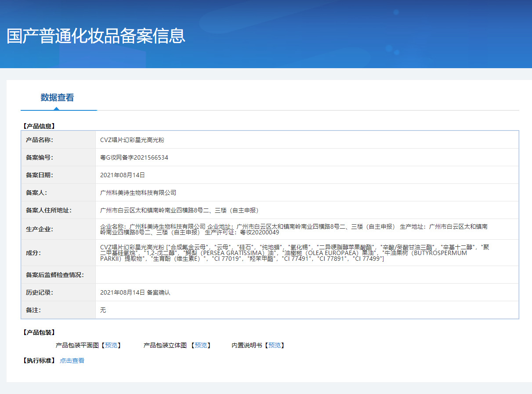Click the 备案编号 label cell

58,157
